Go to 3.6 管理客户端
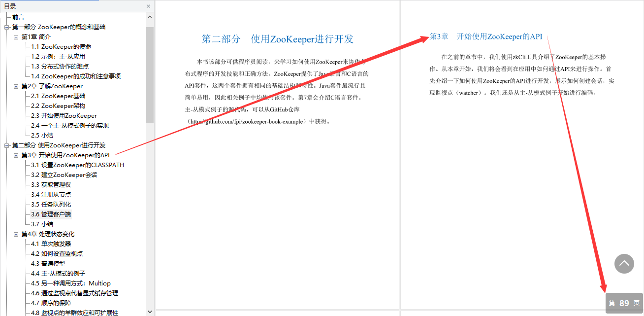This screenshot has height=316, width=644. (51, 214)
